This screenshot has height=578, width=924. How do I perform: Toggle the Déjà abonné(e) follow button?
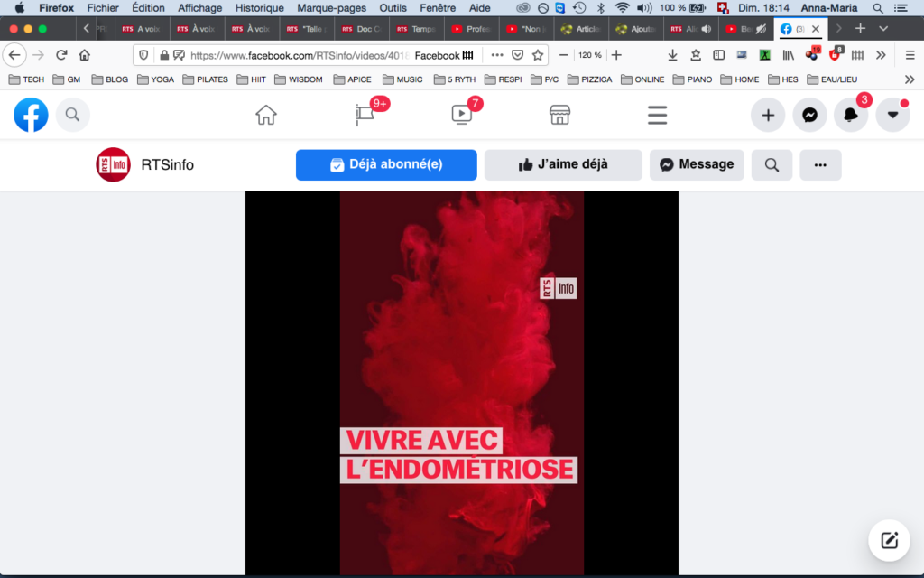[x=386, y=165]
